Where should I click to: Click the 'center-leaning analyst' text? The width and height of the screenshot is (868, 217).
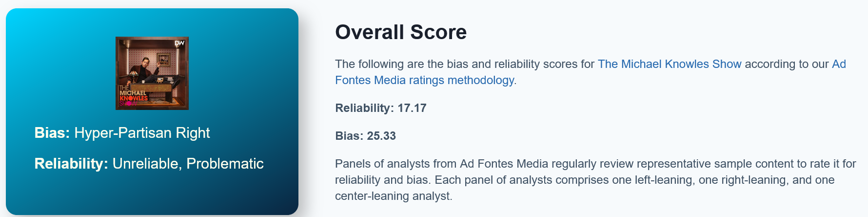393,196
